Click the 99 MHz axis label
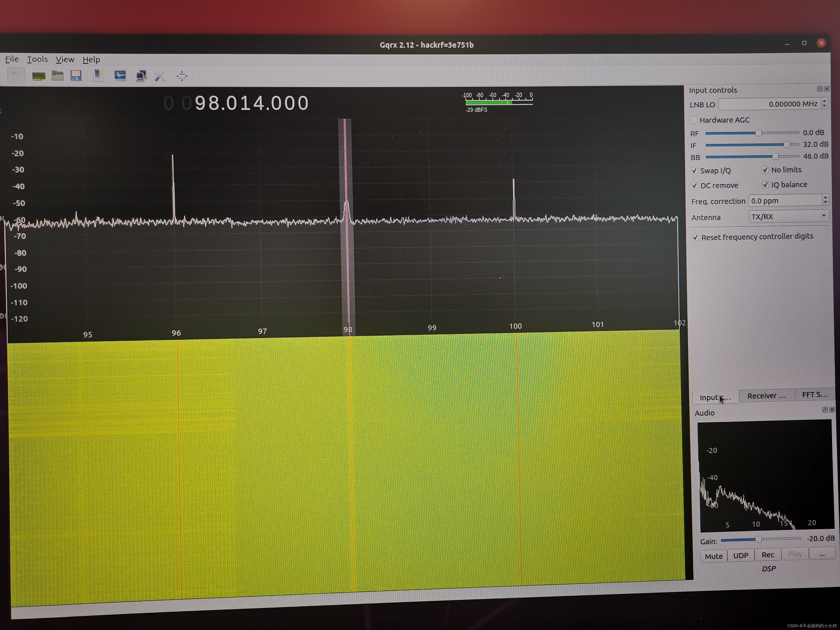This screenshot has height=630, width=840. (x=432, y=328)
